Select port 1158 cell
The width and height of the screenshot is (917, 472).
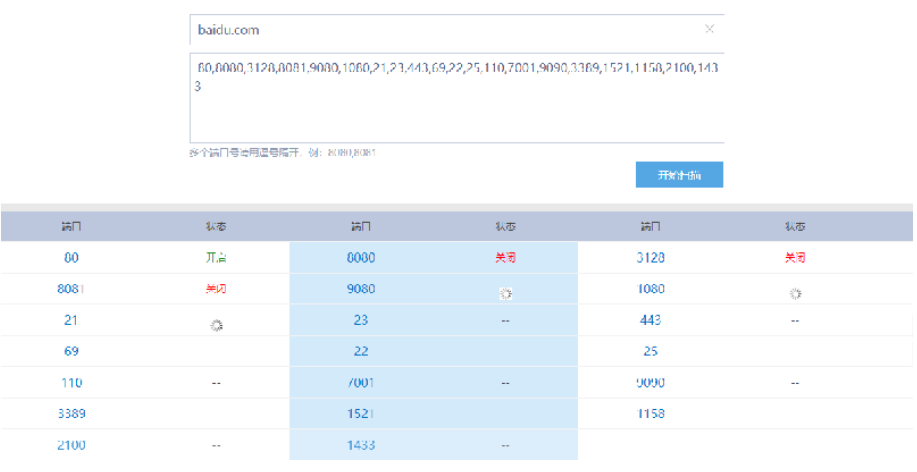click(x=650, y=414)
